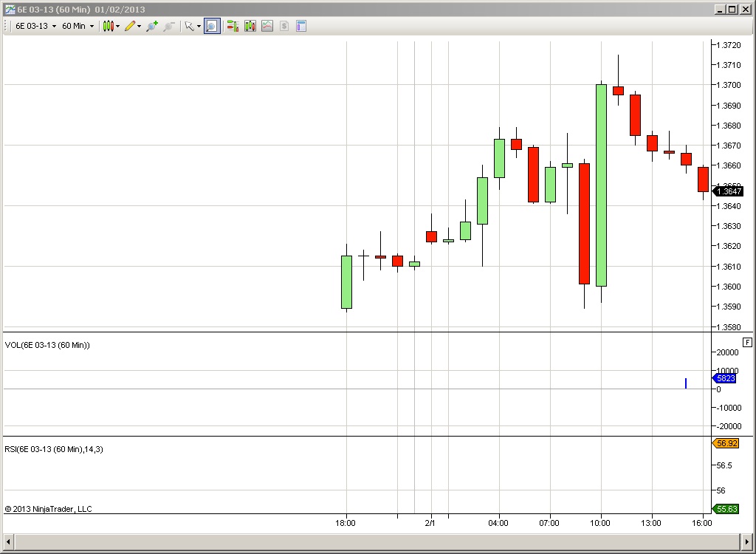
Task: Click the 13:00 time axis label
Action: [x=651, y=523]
